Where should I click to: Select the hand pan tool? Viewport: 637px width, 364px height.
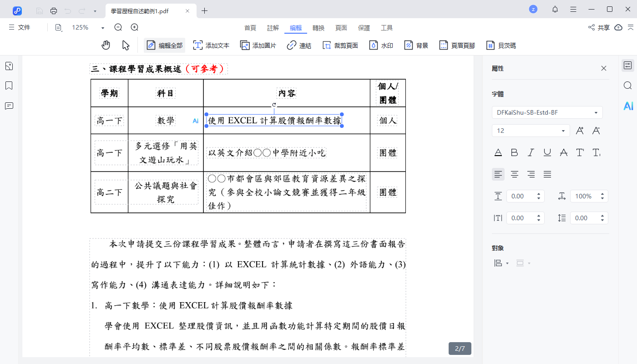(x=106, y=45)
